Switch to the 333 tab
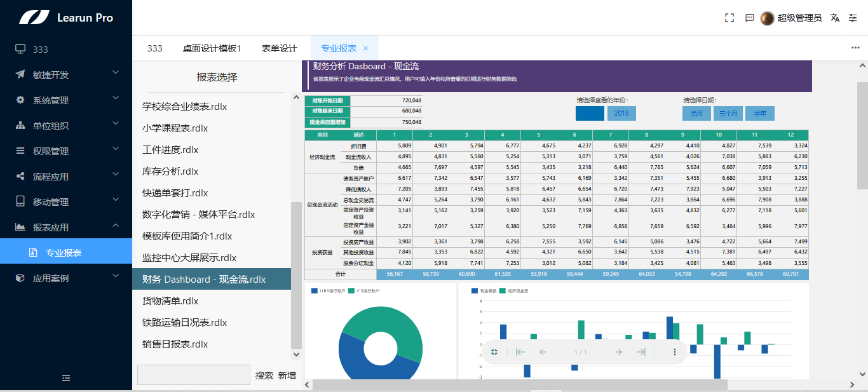The height and width of the screenshot is (392, 868). [x=155, y=48]
